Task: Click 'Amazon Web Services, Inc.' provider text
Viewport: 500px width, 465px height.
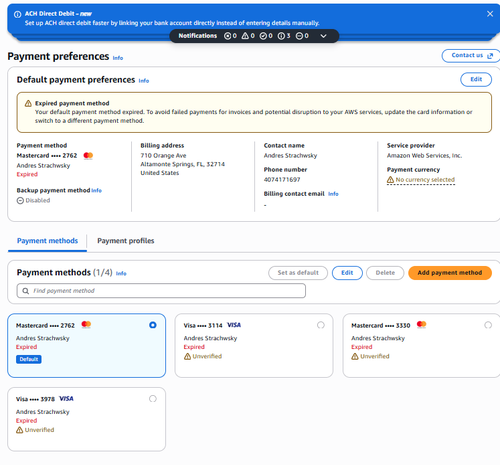Action: (424, 156)
